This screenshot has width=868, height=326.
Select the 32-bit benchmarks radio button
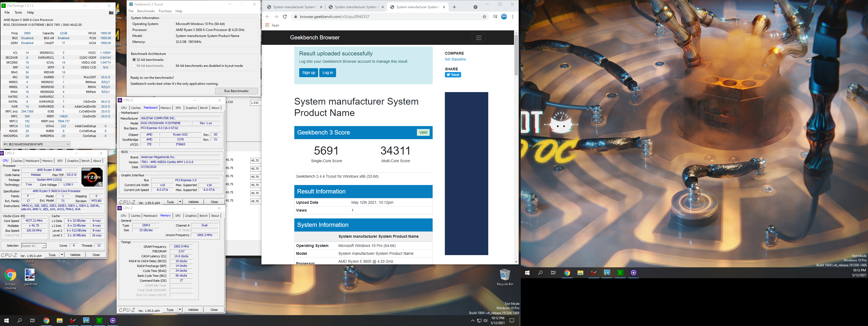[134, 60]
